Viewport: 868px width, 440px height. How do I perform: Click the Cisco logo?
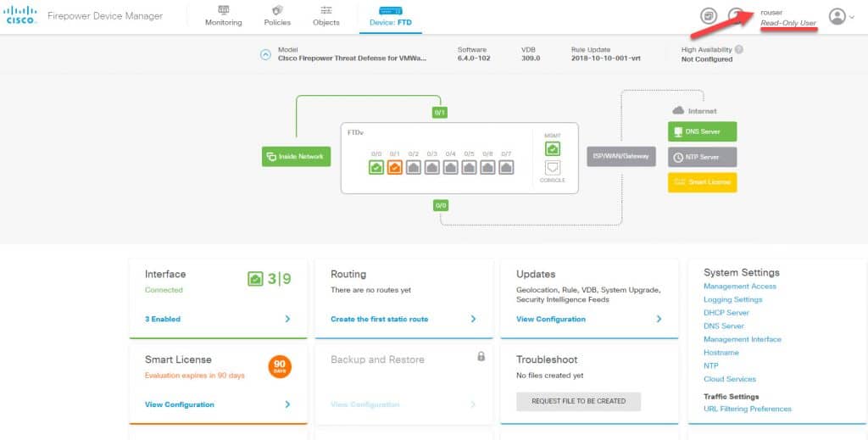click(x=21, y=15)
